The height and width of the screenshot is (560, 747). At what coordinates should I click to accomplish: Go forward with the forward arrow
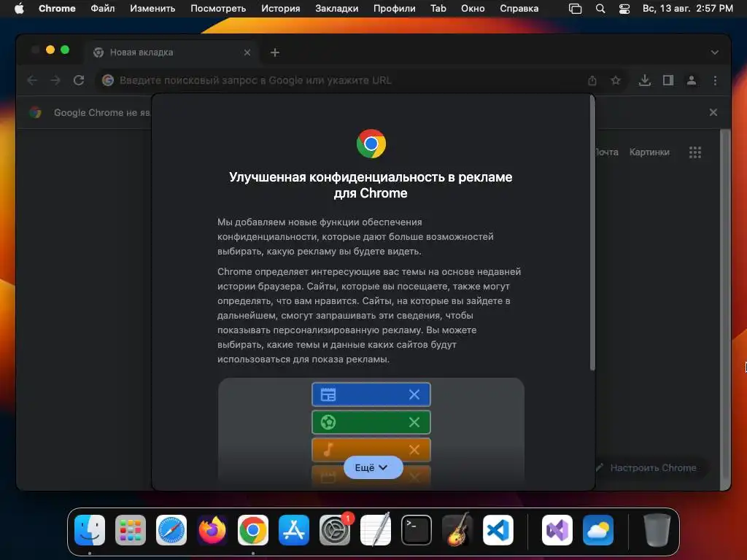[x=55, y=80]
